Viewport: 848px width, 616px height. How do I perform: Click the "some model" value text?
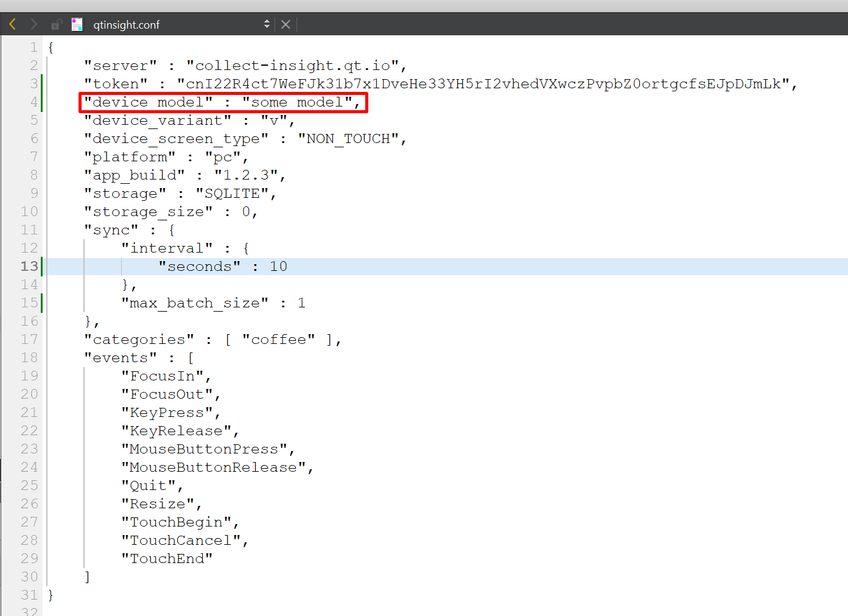point(297,102)
